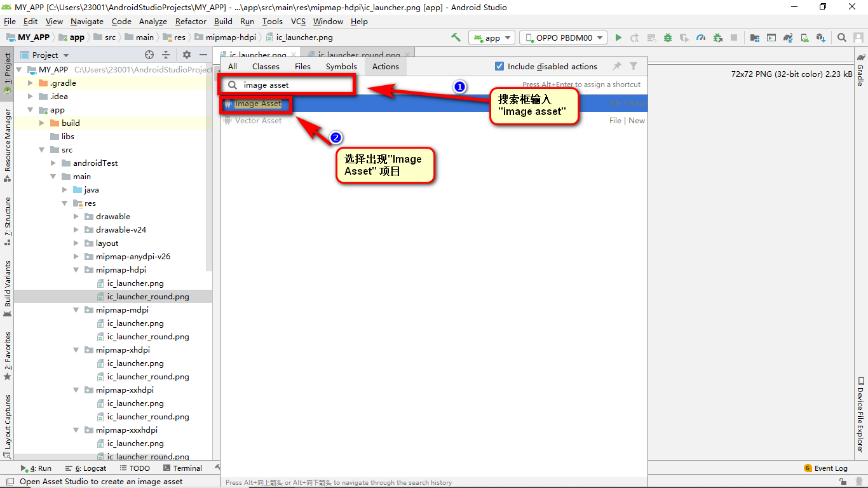Collapse the mipmap-hdpi folder
Screen dimensions: 868x488
76,270
